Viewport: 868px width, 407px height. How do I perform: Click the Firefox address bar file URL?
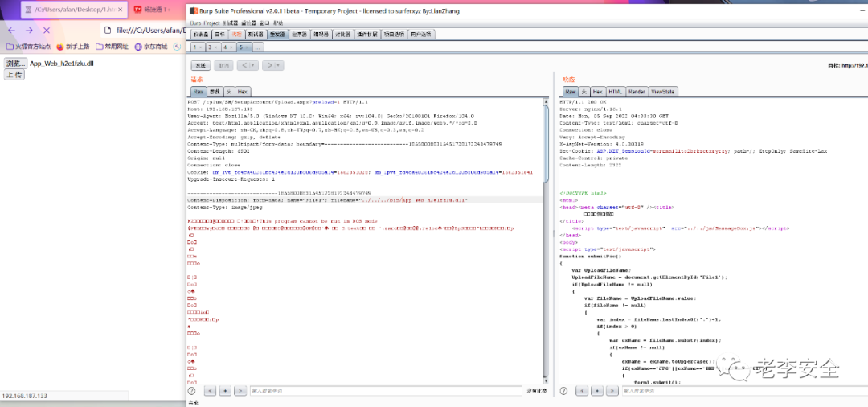(149, 31)
